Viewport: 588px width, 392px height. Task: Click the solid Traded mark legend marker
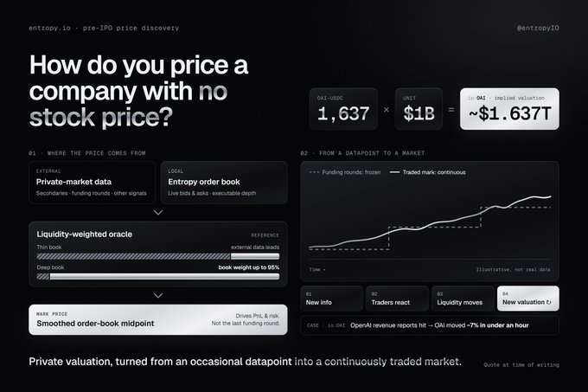tap(394, 172)
